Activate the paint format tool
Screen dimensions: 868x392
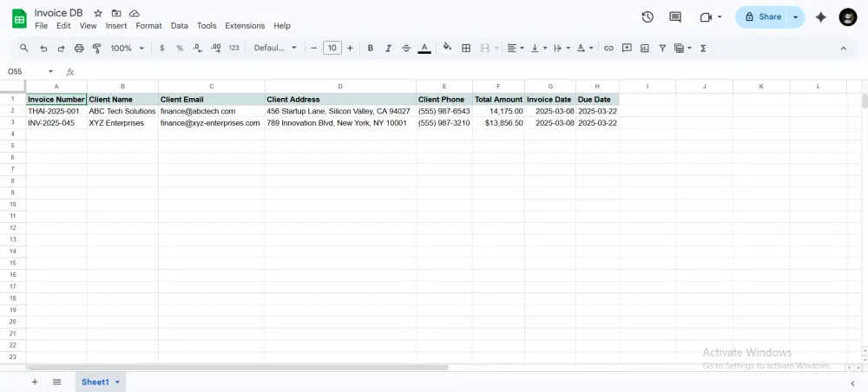tap(97, 48)
